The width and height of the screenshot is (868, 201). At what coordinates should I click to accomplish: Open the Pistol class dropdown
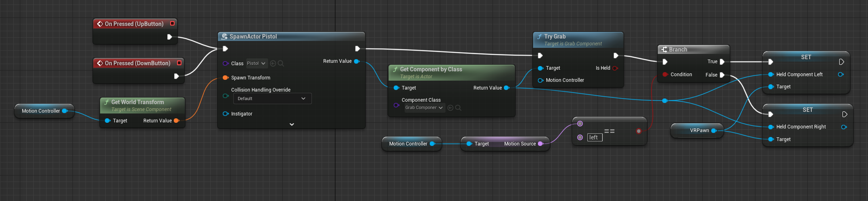pyautogui.click(x=257, y=63)
